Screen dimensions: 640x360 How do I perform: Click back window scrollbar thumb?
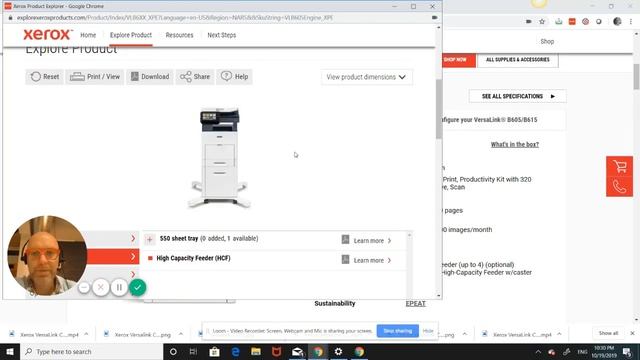coord(636,76)
